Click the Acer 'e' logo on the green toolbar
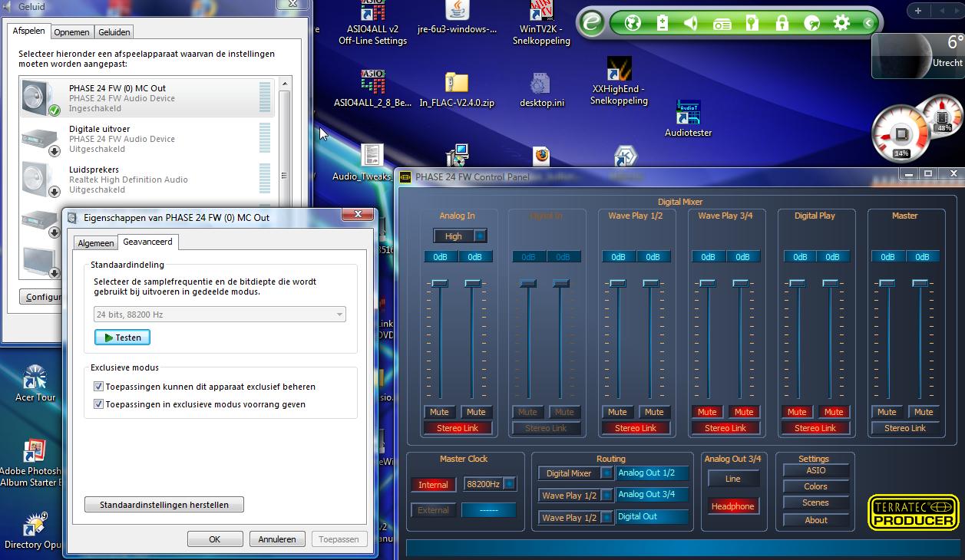The image size is (965, 560). (592, 23)
